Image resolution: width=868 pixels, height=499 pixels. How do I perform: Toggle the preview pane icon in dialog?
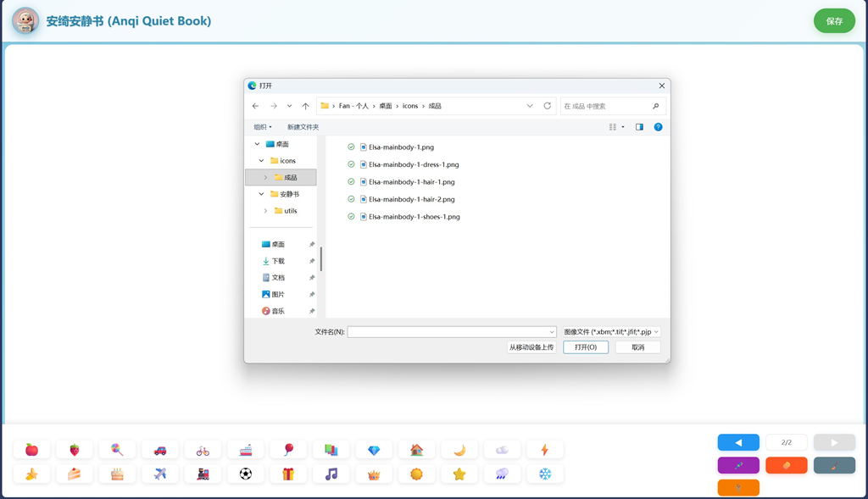(639, 127)
